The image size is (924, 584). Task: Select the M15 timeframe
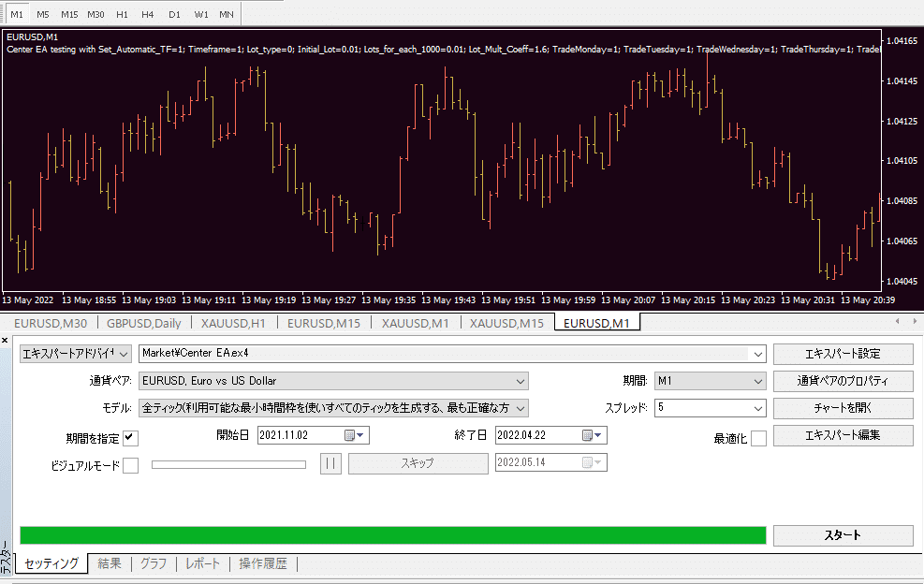(68, 14)
